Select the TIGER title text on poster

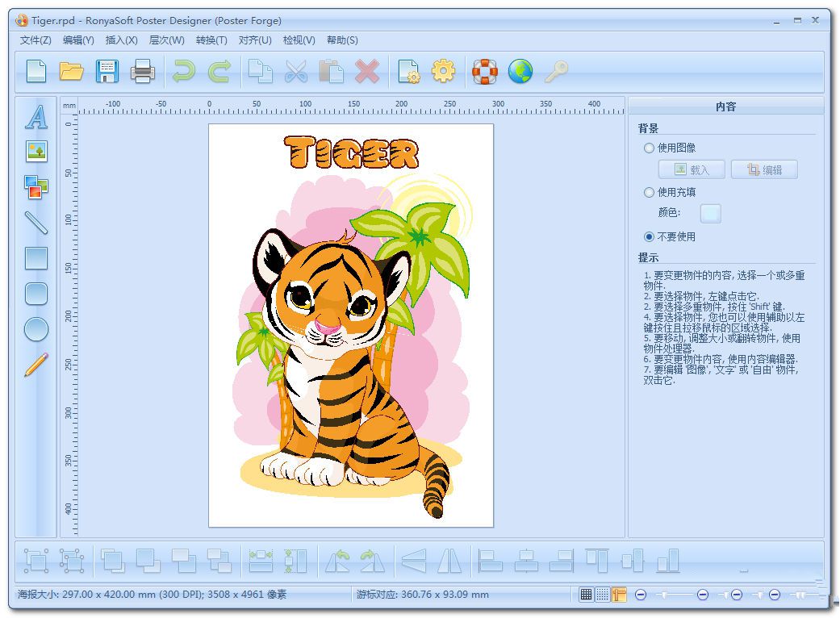pyautogui.click(x=351, y=152)
